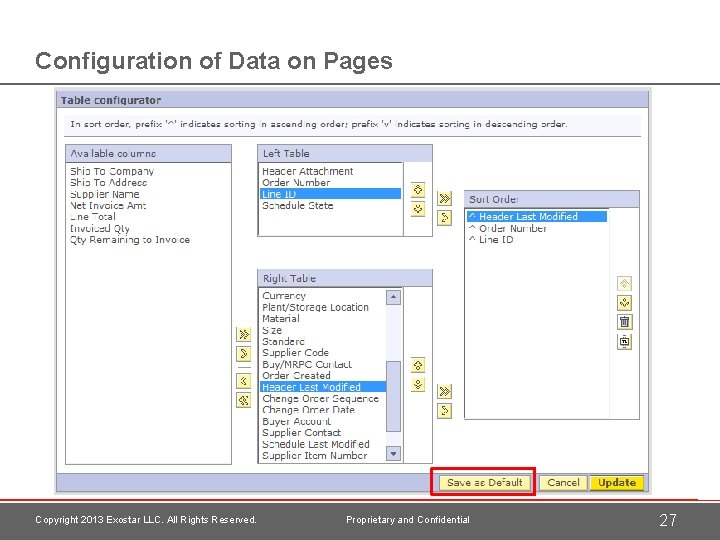Screen dimensions: 720x540
Task: Delete all Sort Order items icon
Action: pos(624,341)
